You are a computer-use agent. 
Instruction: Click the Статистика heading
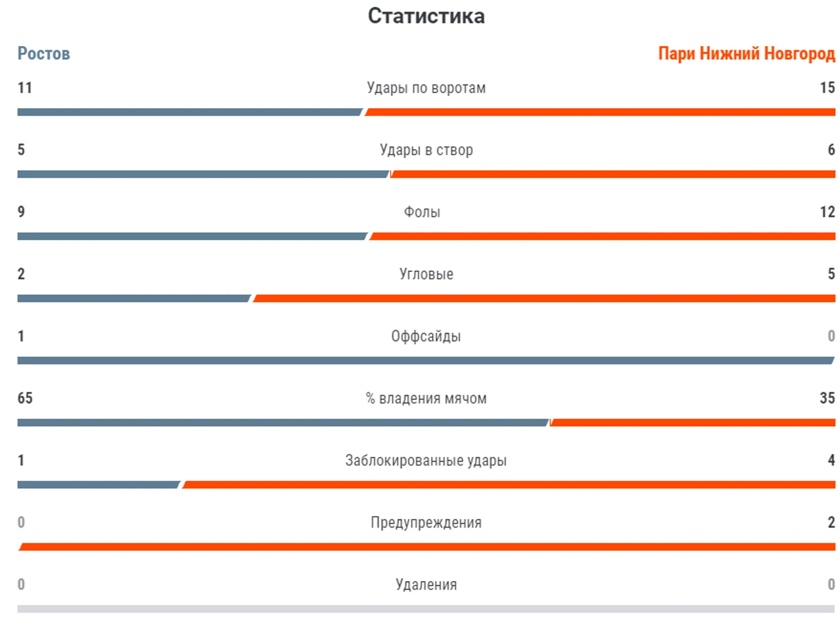tap(426, 16)
